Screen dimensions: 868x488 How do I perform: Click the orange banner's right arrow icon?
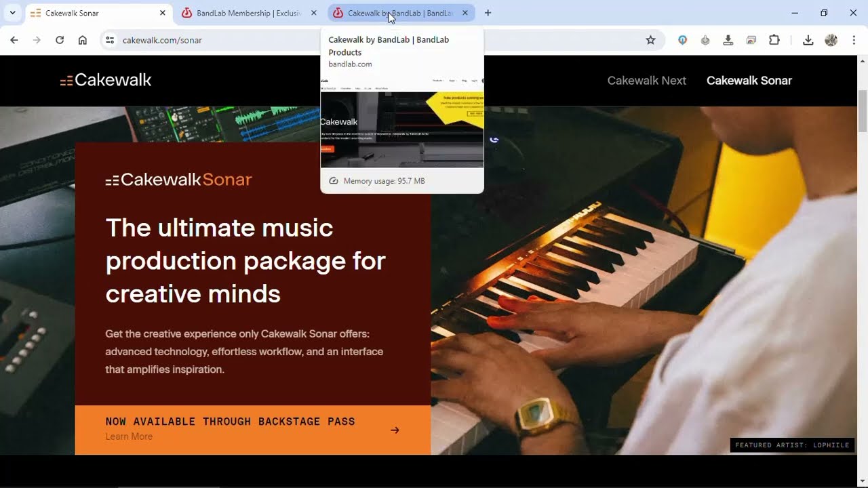395,430
